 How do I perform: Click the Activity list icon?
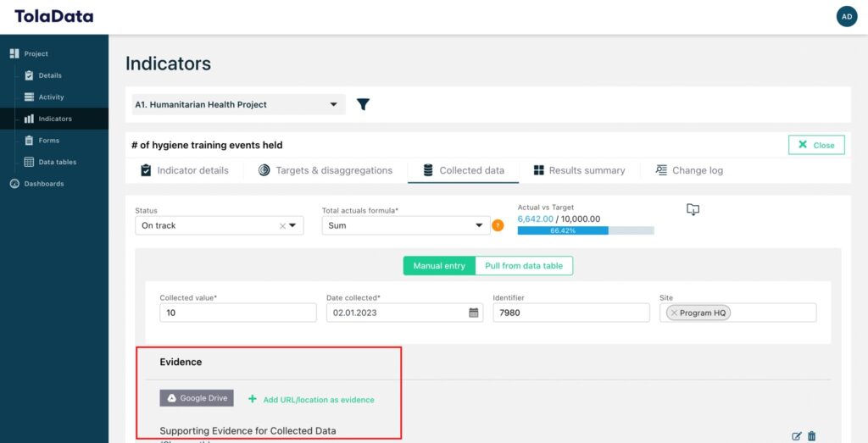pos(30,97)
